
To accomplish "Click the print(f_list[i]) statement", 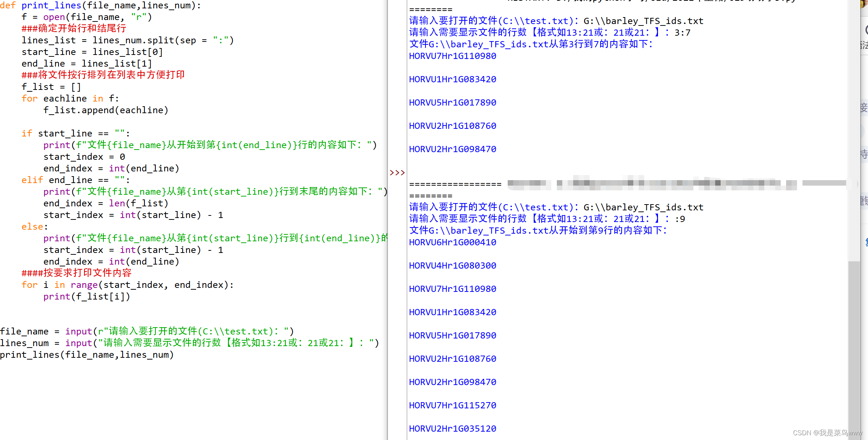I will coord(87,297).
